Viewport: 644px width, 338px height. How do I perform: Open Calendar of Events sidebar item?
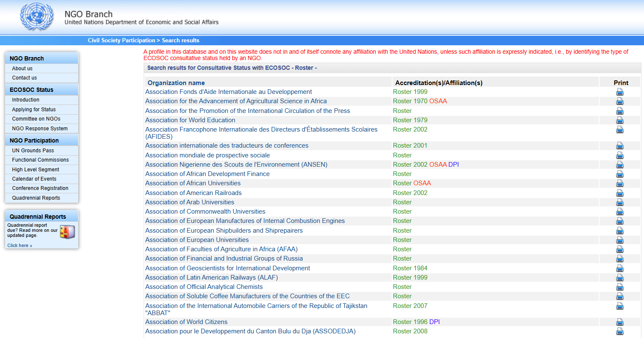[34, 179]
